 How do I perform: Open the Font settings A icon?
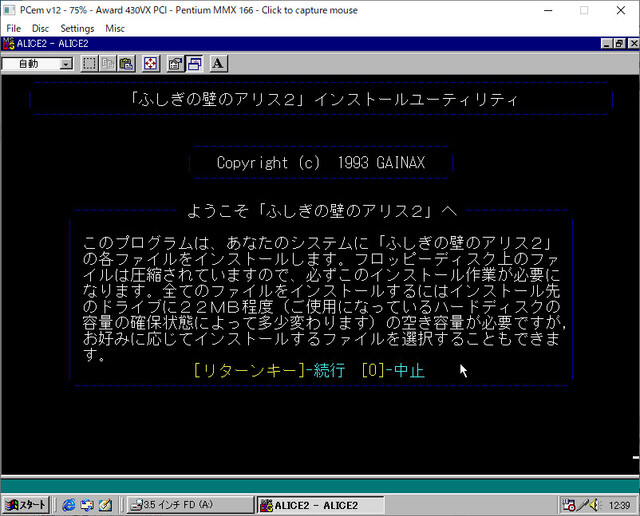pos(218,64)
